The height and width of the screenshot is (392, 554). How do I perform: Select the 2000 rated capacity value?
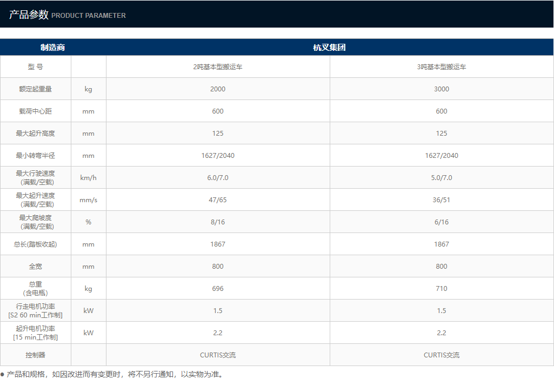(218, 89)
